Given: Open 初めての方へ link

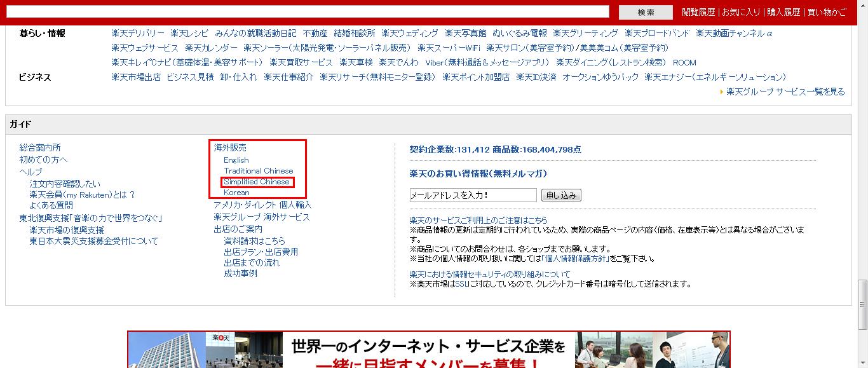Looking at the screenshot, I should (x=43, y=160).
